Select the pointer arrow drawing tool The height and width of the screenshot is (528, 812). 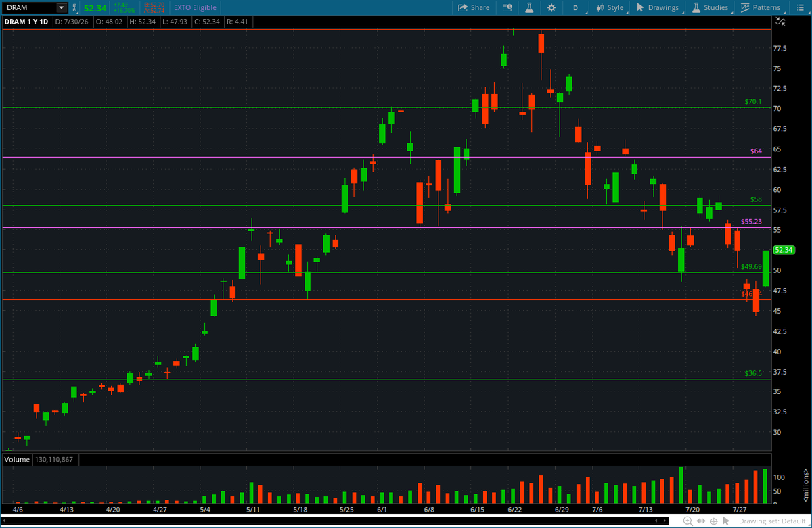click(725, 521)
